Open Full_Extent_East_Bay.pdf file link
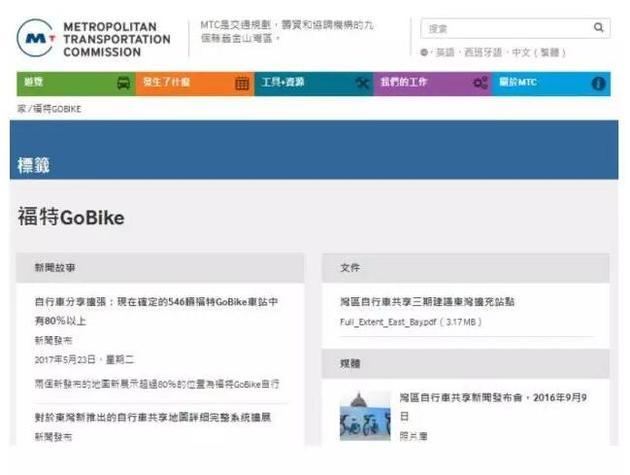Screen dimensions: 630x475 pyautogui.click(x=411, y=322)
